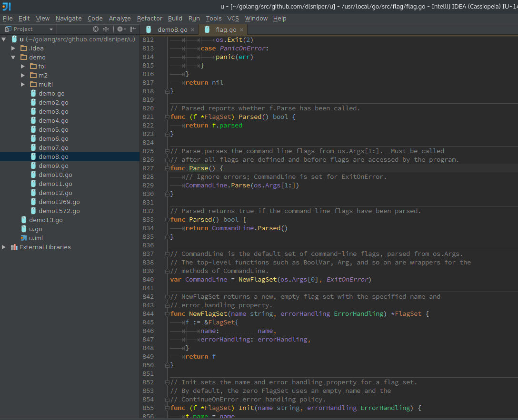Hide the Project tool window icon
This screenshot has height=420, width=518.
tap(132, 29)
